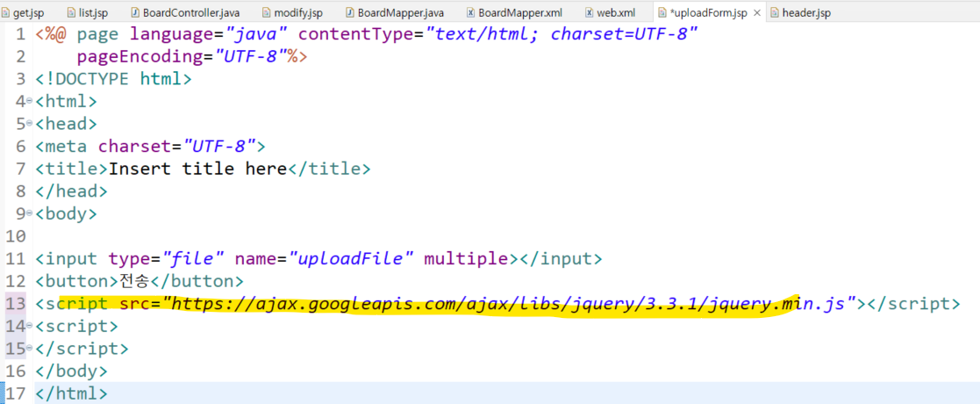
Task: Collapse the head tag fold at line 5
Action: [x=29, y=124]
